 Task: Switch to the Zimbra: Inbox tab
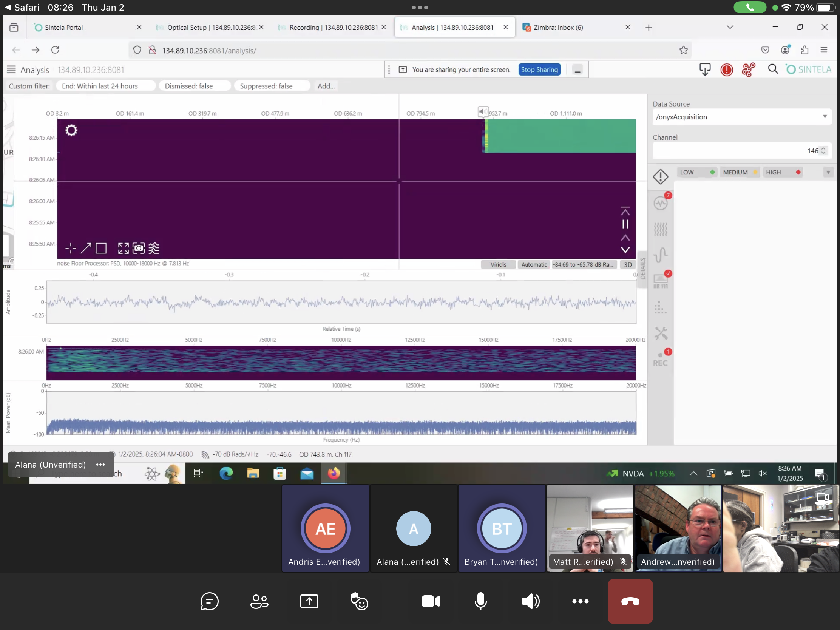[x=576, y=27]
